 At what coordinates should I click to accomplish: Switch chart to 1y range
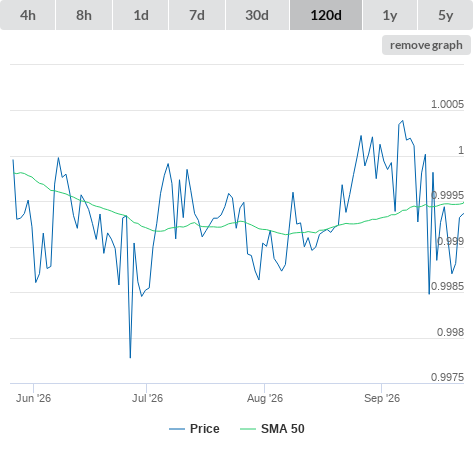pos(390,15)
